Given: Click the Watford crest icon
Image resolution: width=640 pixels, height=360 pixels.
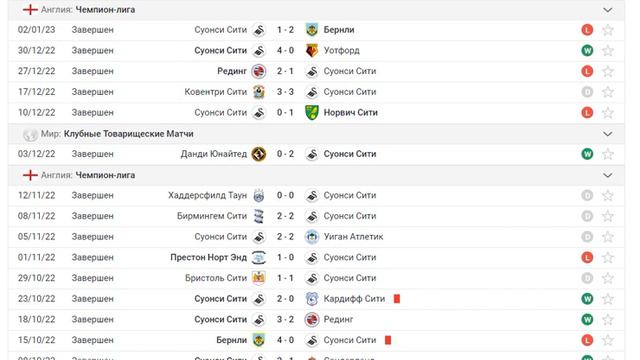Looking at the screenshot, I should (312, 51).
